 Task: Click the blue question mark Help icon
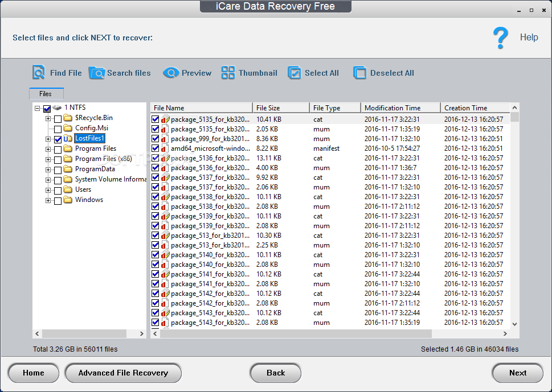coord(500,38)
